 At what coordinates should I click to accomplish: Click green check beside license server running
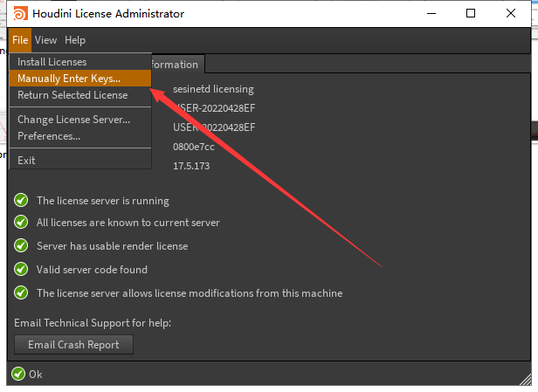pyautogui.click(x=21, y=200)
